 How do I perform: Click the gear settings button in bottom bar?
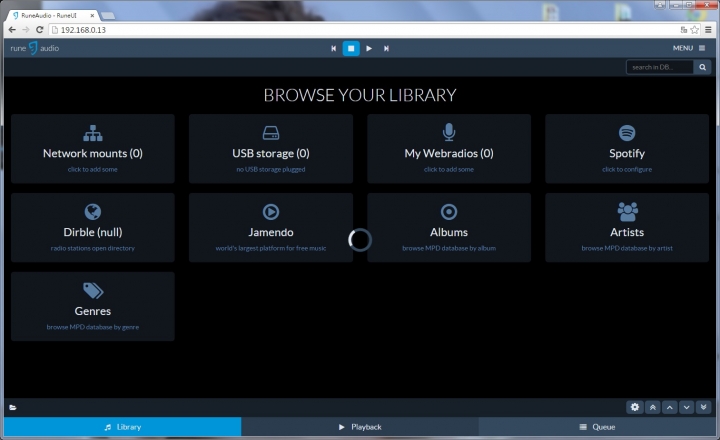click(635, 407)
